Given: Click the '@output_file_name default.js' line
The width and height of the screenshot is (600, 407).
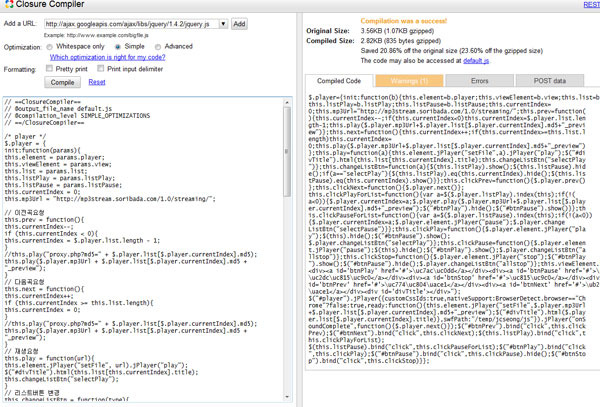Looking at the screenshot, I should 58,109.
